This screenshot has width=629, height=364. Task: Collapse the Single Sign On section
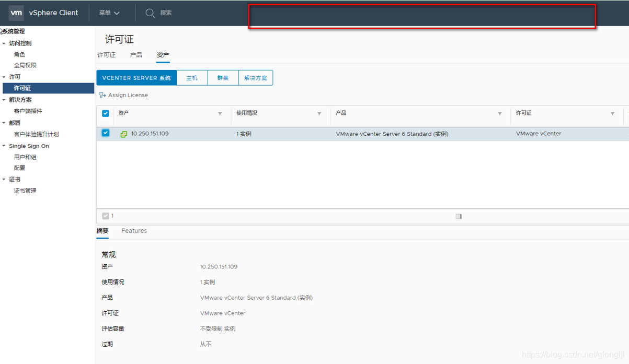[4, 146]
